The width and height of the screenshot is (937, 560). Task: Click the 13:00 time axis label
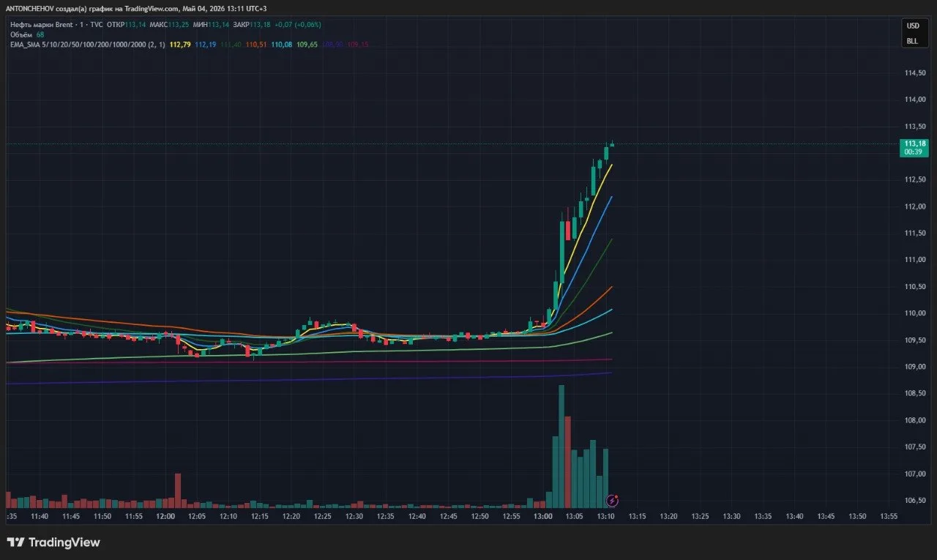(x=543, y=517)
